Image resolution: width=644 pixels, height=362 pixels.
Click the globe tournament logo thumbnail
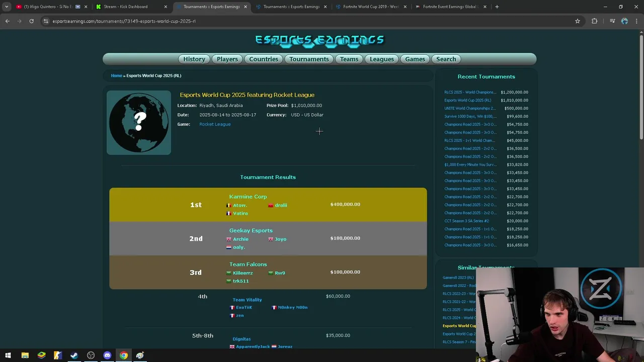pyautogui.click(x=139, y=123)
